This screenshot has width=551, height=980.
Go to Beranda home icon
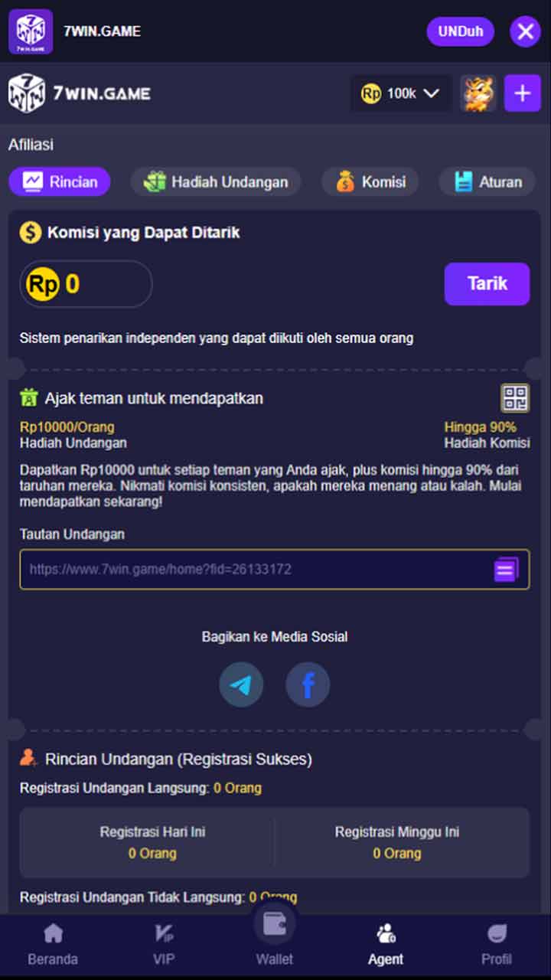53,944
